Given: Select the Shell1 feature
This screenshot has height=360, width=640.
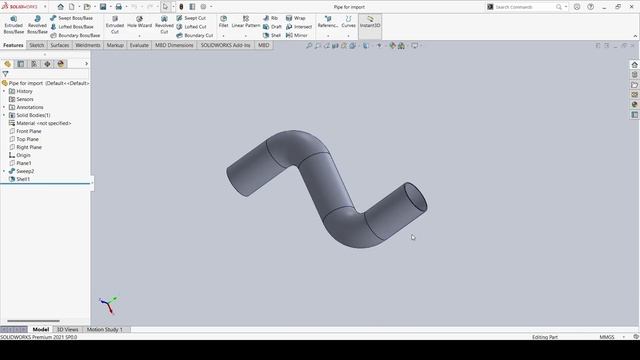Looking at the screenshot, I should (x=19, y=179).
